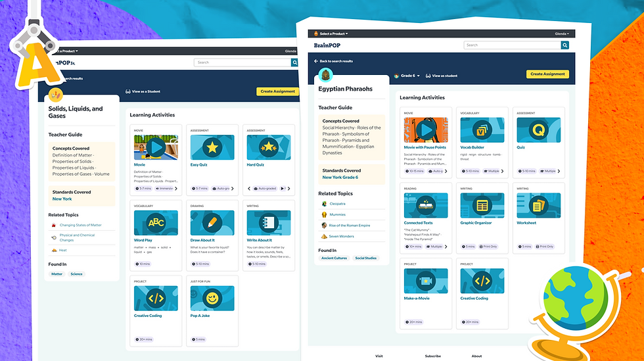644x361 pixels.
Task: Expand Movie with Pause Points tags chevron
Action: [x=446, y=171]
